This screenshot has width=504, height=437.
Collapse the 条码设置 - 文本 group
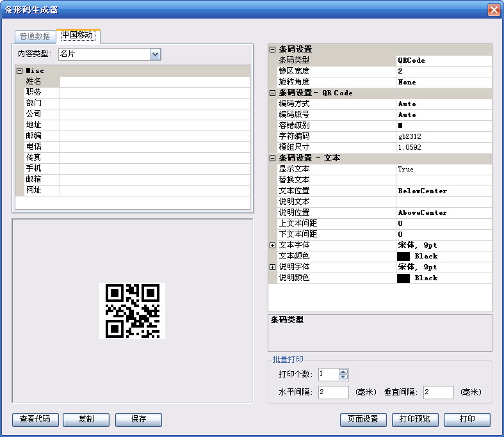tap(272, 158)
